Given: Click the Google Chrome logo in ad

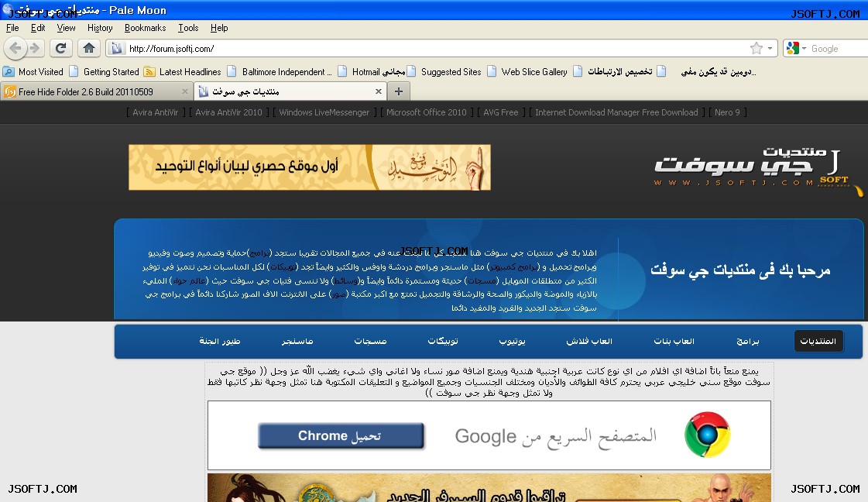Looking at the screenshot, I should [707, 435].
